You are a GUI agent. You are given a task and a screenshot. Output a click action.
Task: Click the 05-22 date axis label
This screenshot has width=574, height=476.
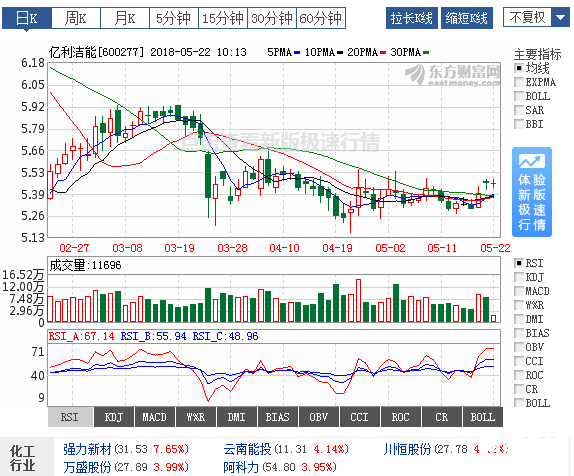pyautogui.click(x=495, y=248)
